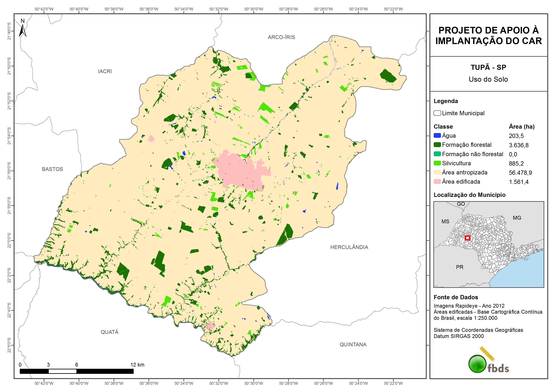The image size is (555, 392).
Task: Click the beige Área antropizada swatch
Action: coord(437,172)
